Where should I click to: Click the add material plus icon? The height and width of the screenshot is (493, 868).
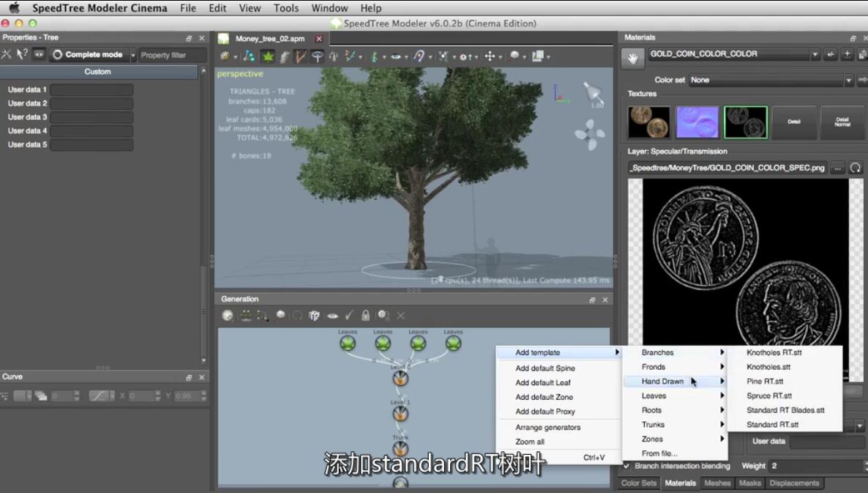pyautogui.click(x=847, y=54)
